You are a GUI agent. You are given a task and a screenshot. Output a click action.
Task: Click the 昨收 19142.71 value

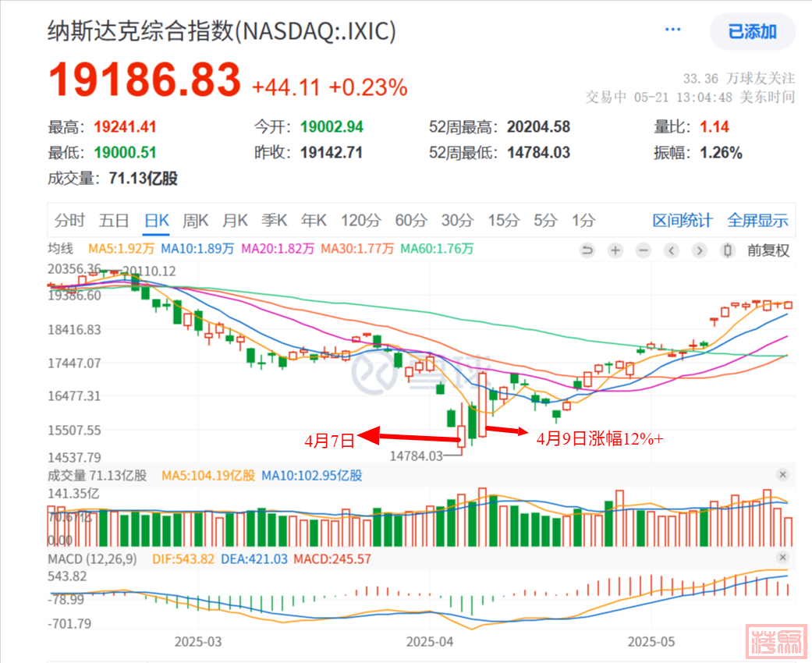tap(332, 153)
